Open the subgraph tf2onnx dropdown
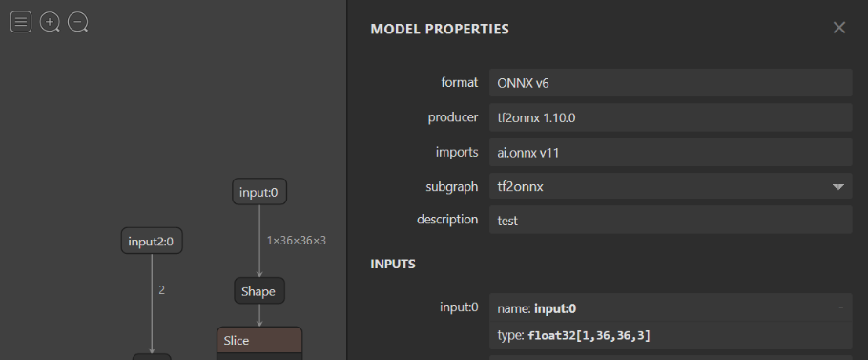 click(671, 186)
